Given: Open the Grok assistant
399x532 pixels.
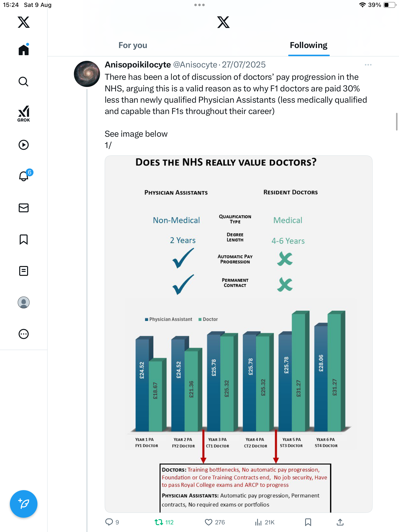Looking at the screenshot, I should 24,114.
